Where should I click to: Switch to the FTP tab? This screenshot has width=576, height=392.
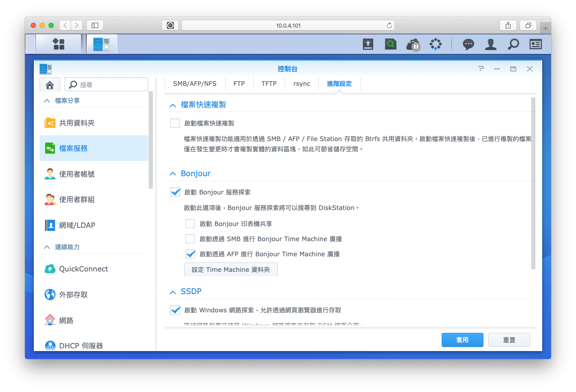(239, 84)
